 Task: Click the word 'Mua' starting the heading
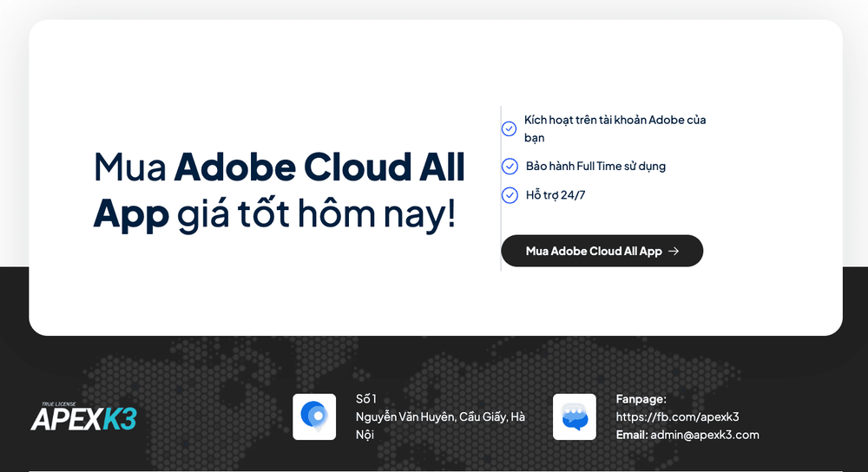[x=130, y=167]
